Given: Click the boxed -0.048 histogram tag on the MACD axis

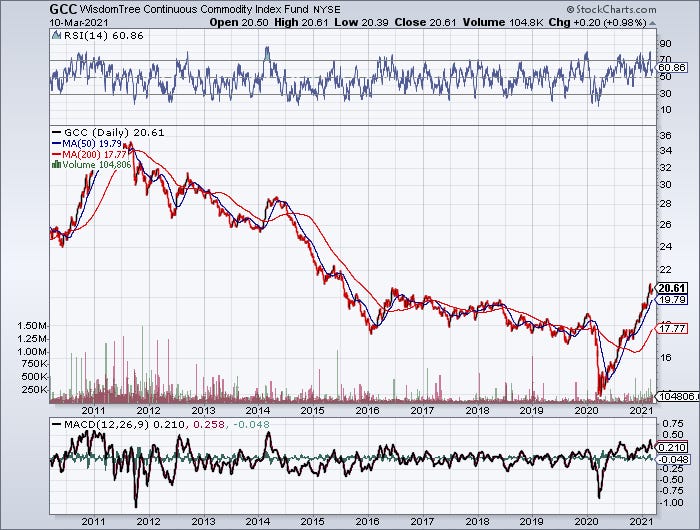Looking at the screenshot, I should [674, 459].
